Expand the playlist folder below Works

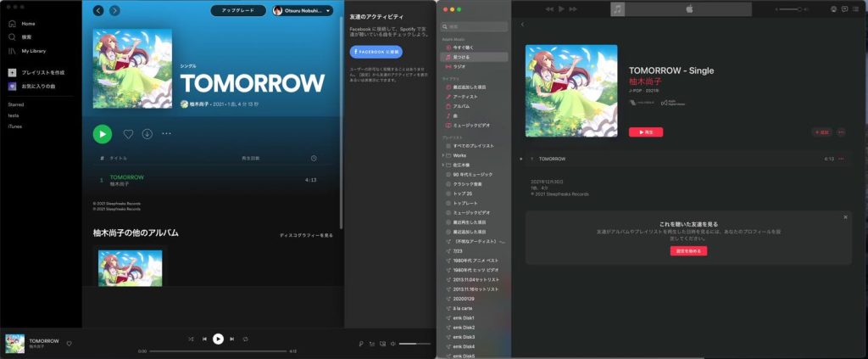point(442,165)
